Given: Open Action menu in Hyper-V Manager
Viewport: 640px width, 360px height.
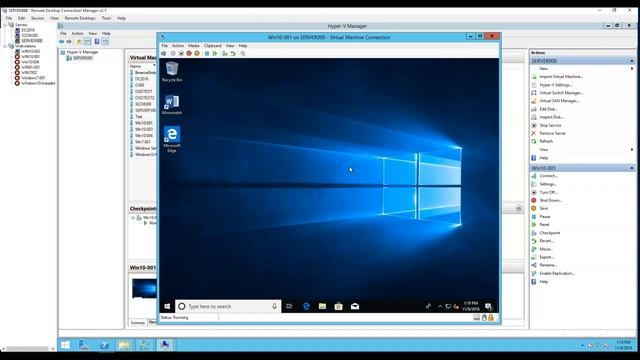Looking at the screenshot, I should coord(77,33).
